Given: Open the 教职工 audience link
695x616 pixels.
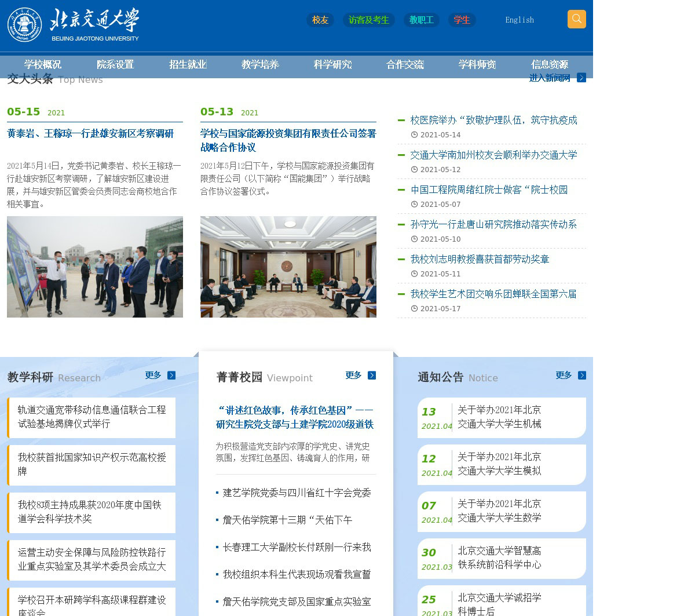Looking at the screenshot, I should pyautogui.click(x=422, y=20).
